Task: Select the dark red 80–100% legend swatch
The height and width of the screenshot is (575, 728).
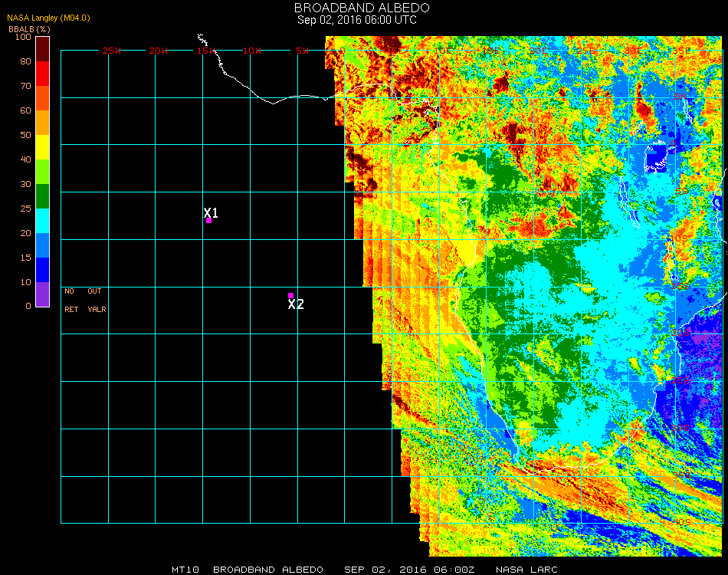Action: (43, 48)
